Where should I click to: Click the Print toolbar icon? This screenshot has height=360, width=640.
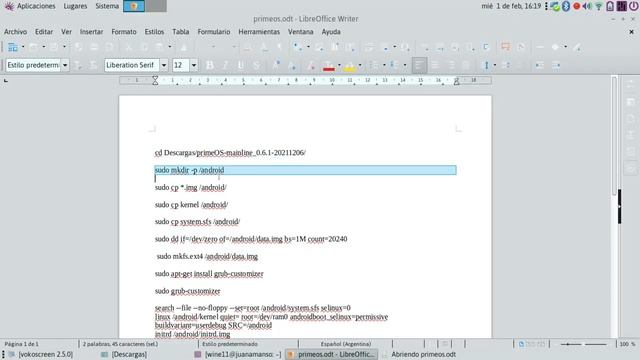[x=94, y=47]
